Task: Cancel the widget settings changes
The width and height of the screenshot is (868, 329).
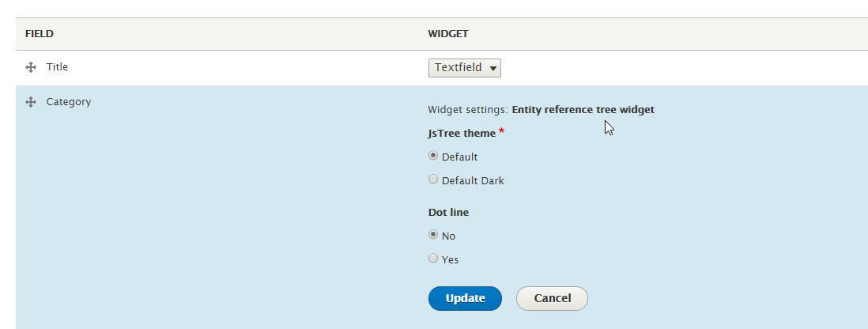Action: 552,298
